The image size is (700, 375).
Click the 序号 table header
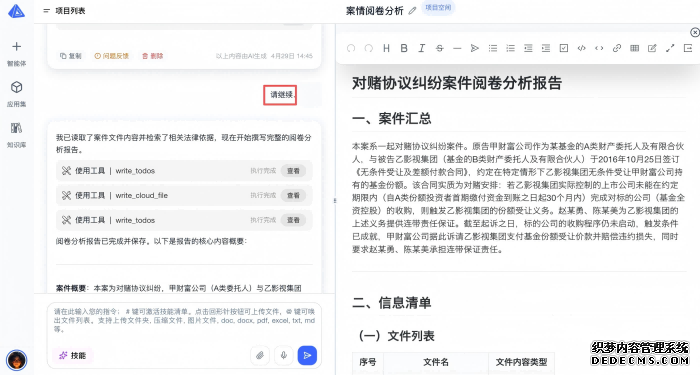pos(367,362)
